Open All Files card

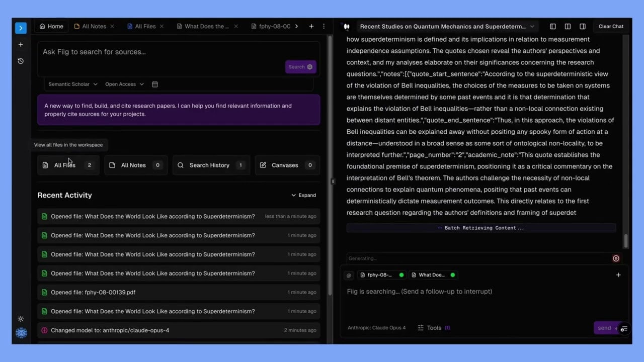(x=68, y=165)
